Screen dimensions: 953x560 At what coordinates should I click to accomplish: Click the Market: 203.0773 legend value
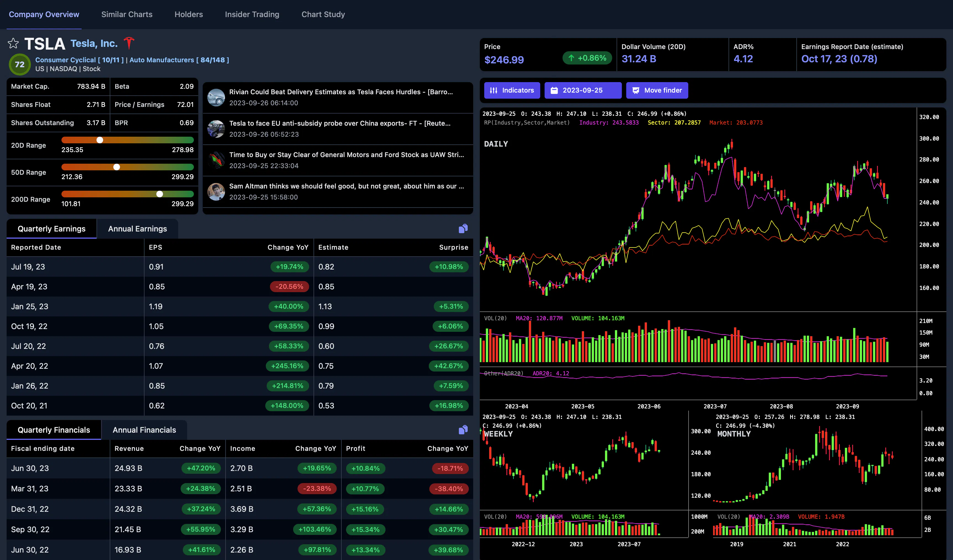736,122
